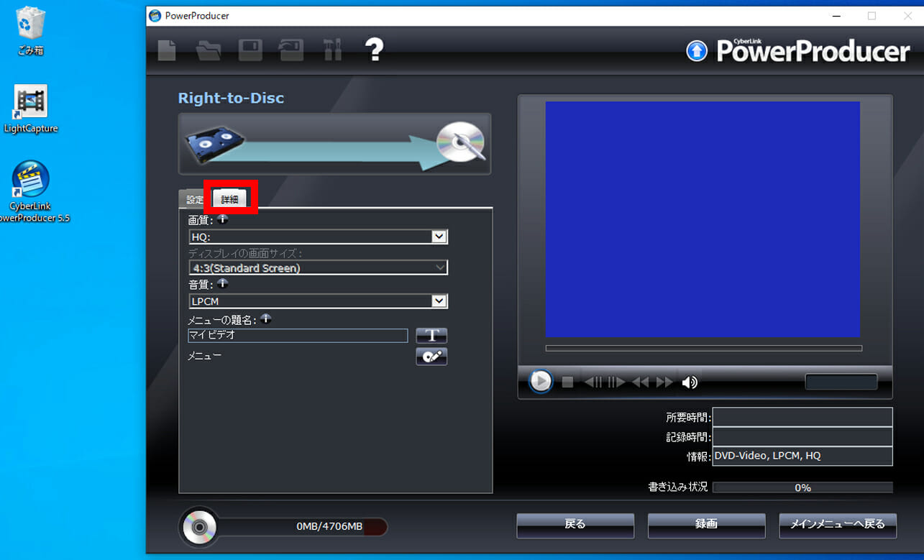Image resolution: width=924 pixels, height=560 pixels.
Task: Click the ディスプレイの画面サイズ label
Action: (245, 253)
